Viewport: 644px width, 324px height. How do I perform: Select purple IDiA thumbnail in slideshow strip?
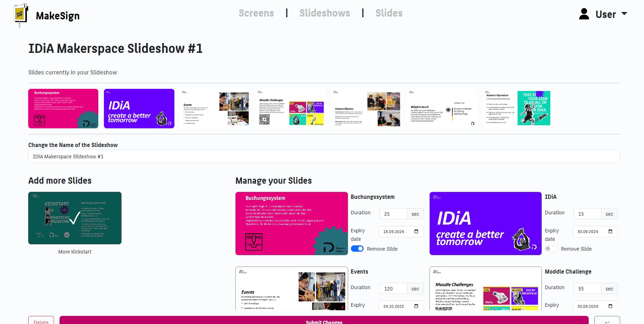(139, 109)
